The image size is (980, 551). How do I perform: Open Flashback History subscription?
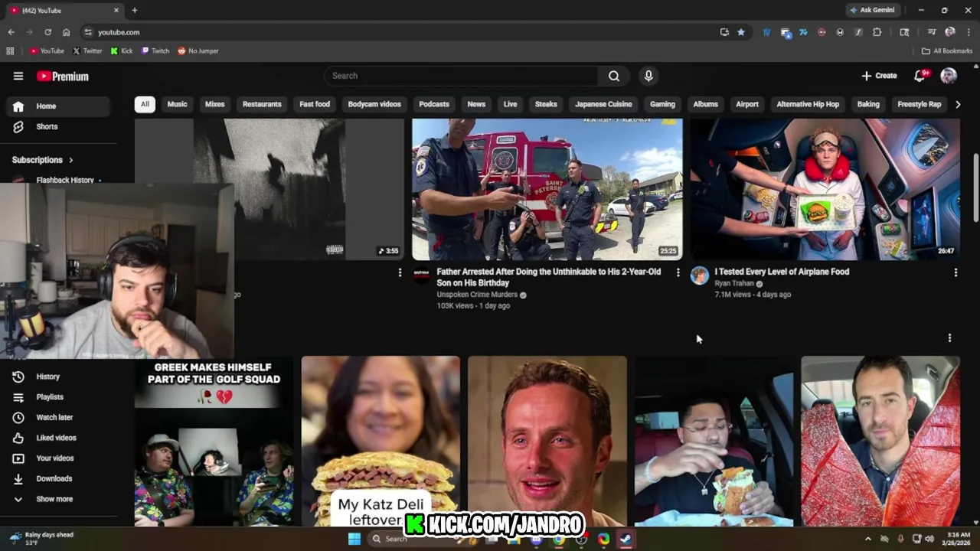click(x=65, y=180)
